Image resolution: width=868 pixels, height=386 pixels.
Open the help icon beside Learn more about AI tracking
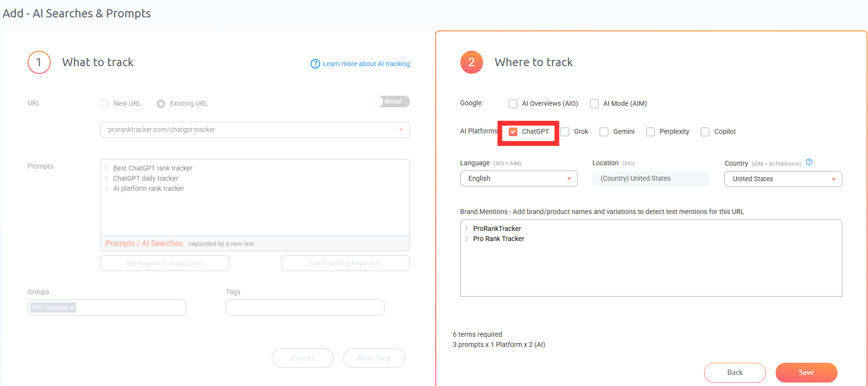click(315, 64)
